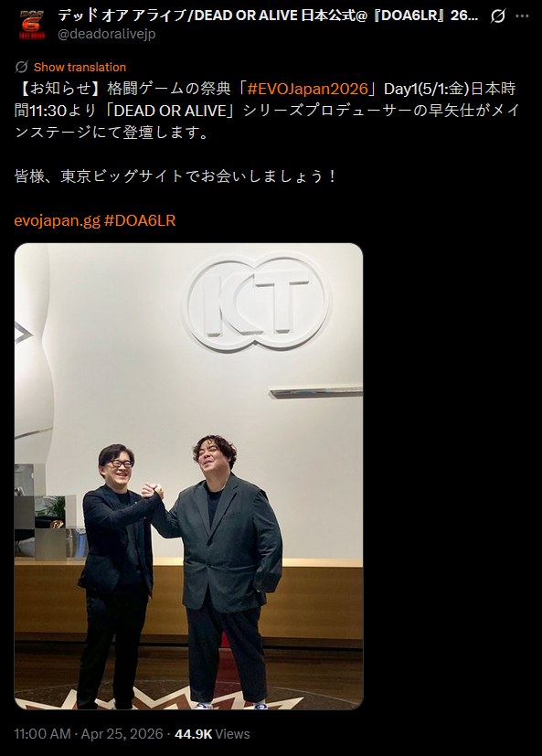The width and height of the screenshot is (542, 756).
Task: Open the three-dot more options menu
Action: pyautogui.click(x=522, y=16)
